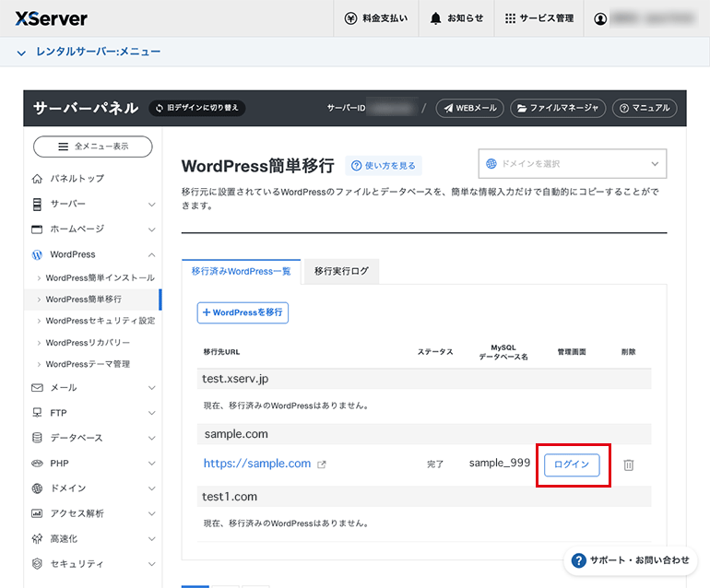Open WEBメール
This screenshot has height=588, width=710.
(470, 108)
